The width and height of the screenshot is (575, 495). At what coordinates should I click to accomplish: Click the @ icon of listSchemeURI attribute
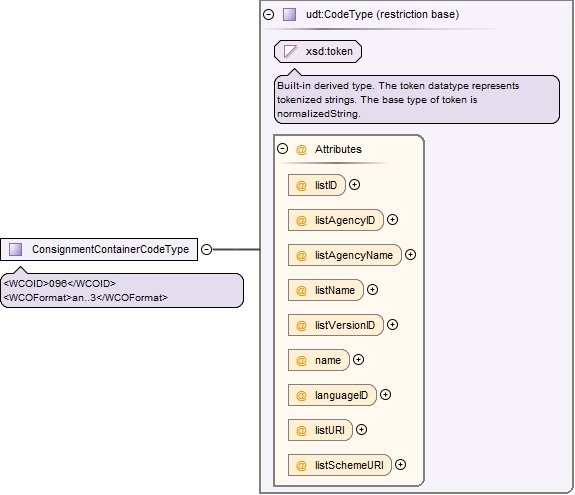301,465
